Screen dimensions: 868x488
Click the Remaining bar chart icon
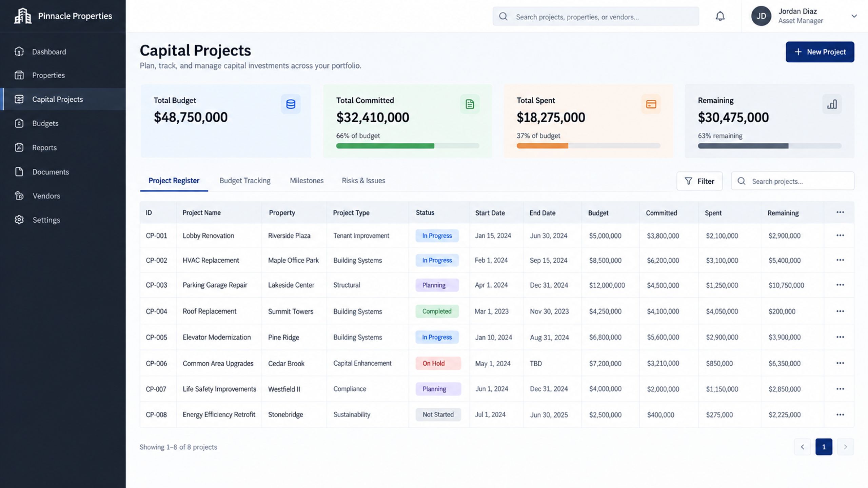pyautogui.click(x=832, y=104)
